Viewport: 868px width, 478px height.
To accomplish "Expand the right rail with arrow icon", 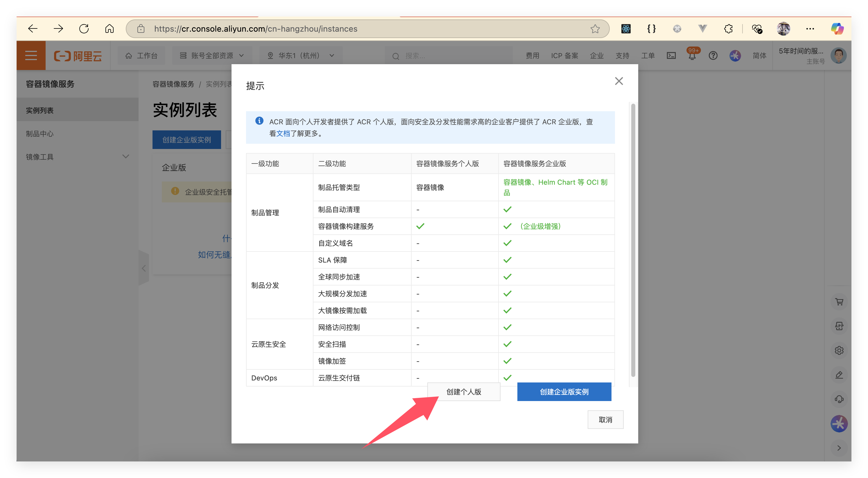I will point(839,448).
